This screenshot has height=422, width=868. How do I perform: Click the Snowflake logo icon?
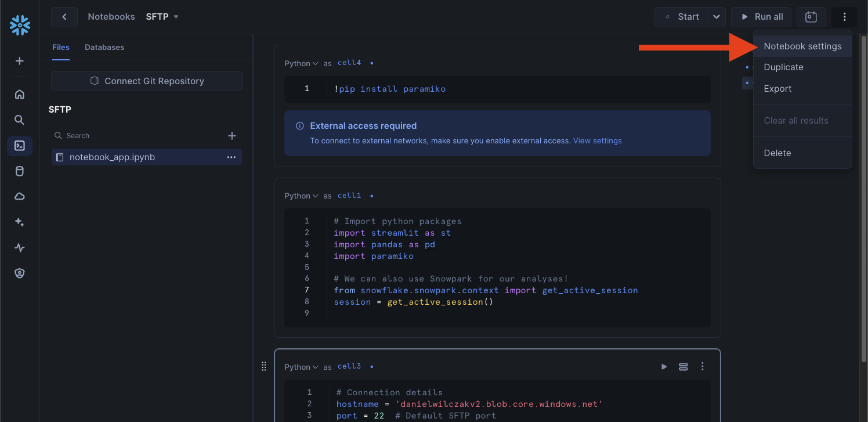pyautogui.click(x=20, y=25)
